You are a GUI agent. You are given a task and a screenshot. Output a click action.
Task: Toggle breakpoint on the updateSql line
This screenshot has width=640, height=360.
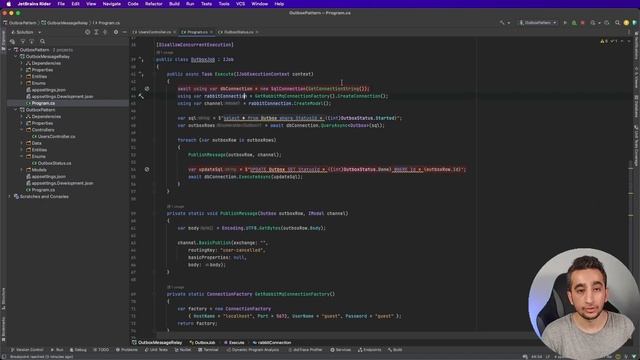(147, 169)
